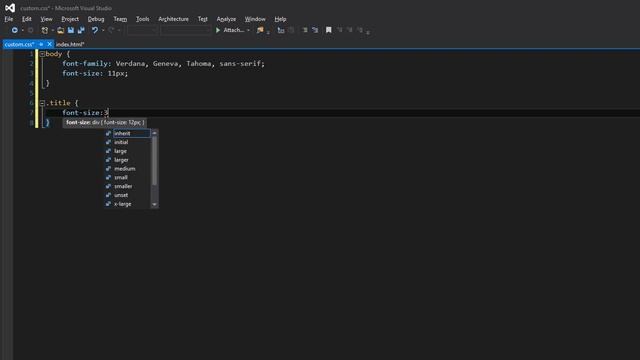Choose 'initial' from the autocomplete list

128,142
